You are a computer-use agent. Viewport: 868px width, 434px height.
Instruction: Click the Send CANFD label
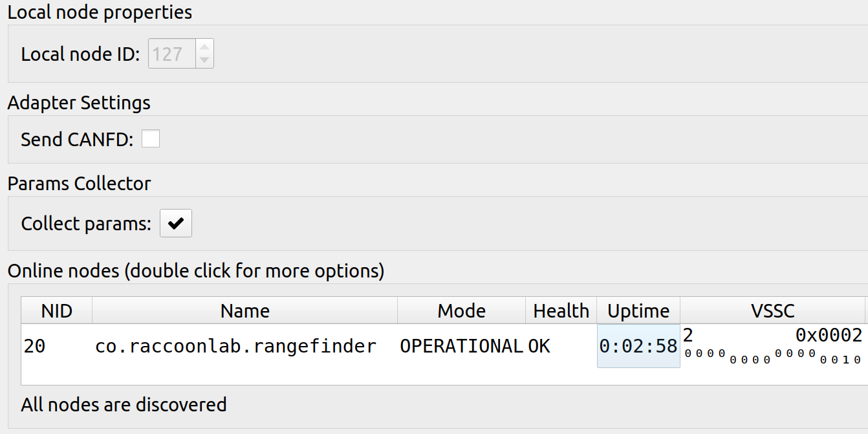pyautogui.click(x=77, y=139)
